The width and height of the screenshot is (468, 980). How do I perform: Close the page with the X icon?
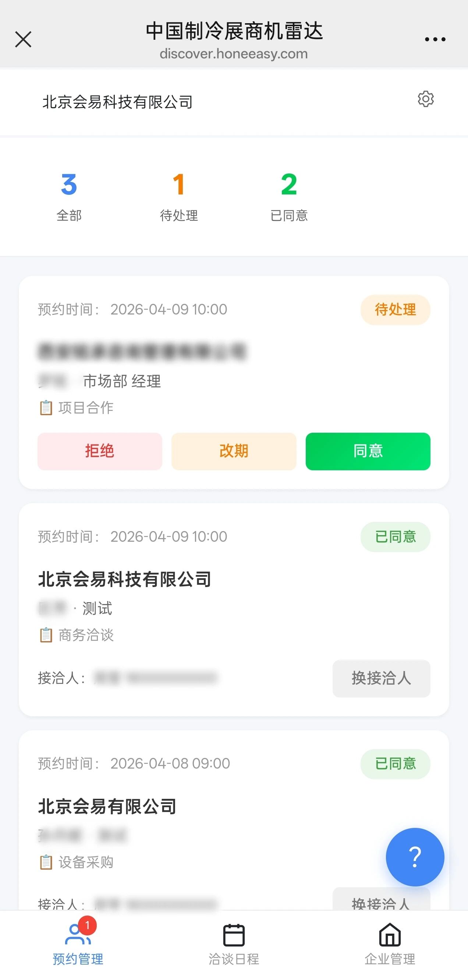click(x=23, y=39)
